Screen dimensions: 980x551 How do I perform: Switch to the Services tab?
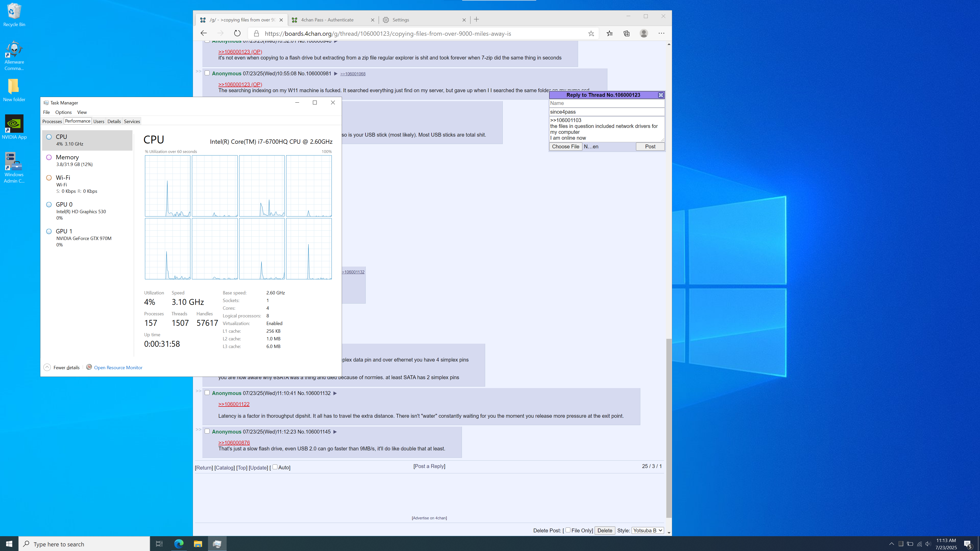[132, 121]
